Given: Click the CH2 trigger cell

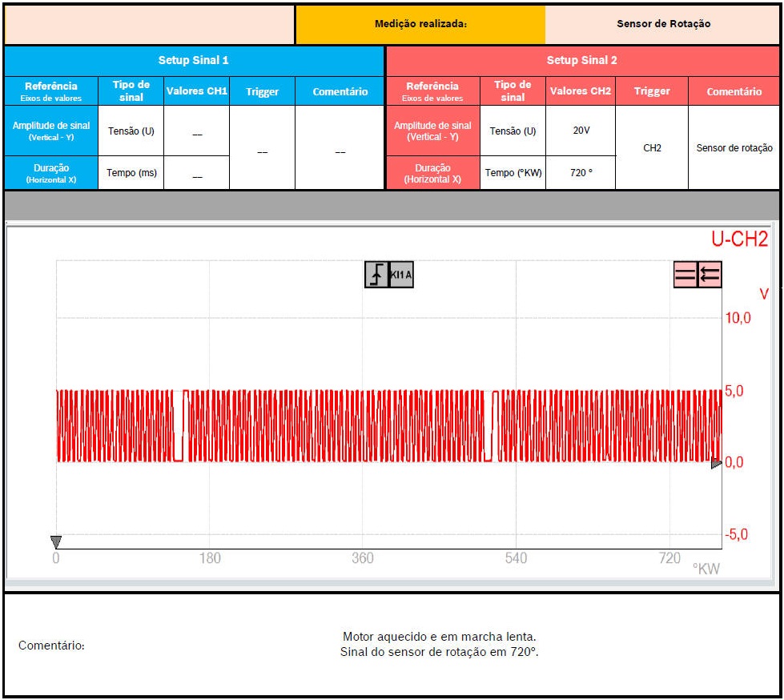Looking at the screenshot, I should (x=652, y=148).
